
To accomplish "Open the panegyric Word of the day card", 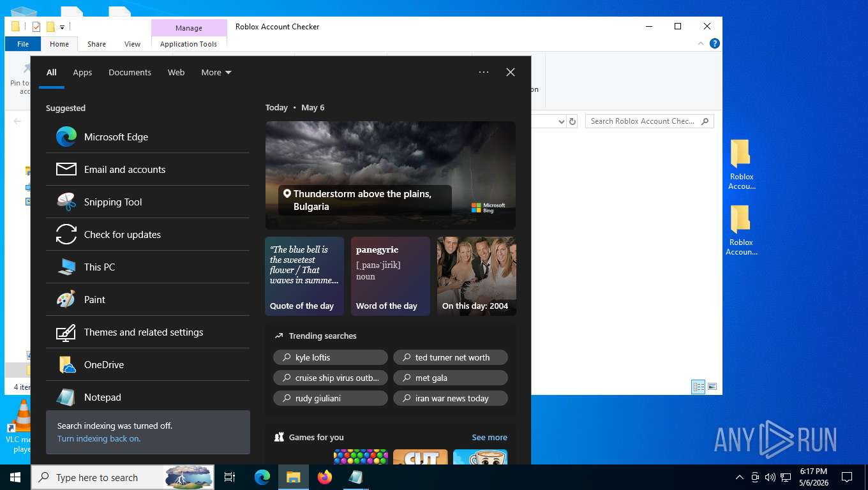I will click(391, 276).
